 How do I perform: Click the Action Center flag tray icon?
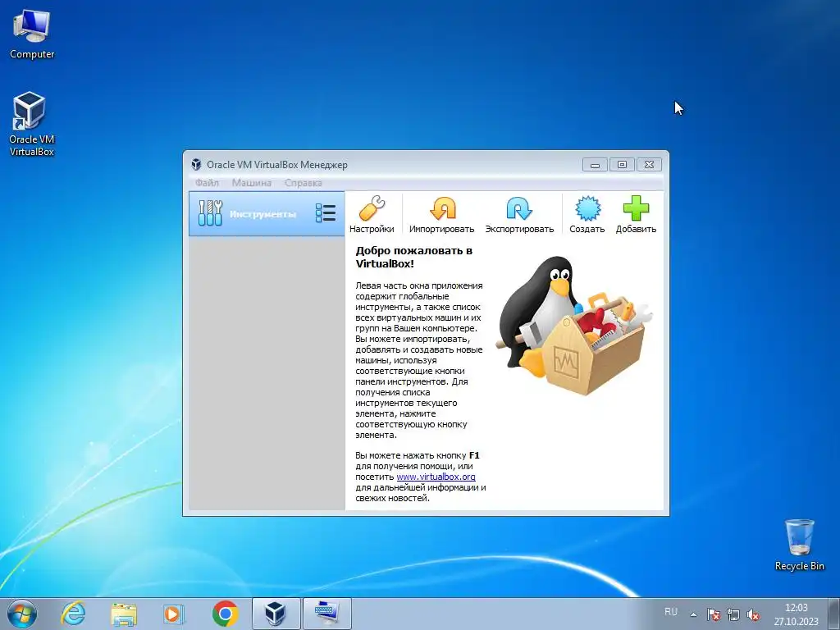713,614
